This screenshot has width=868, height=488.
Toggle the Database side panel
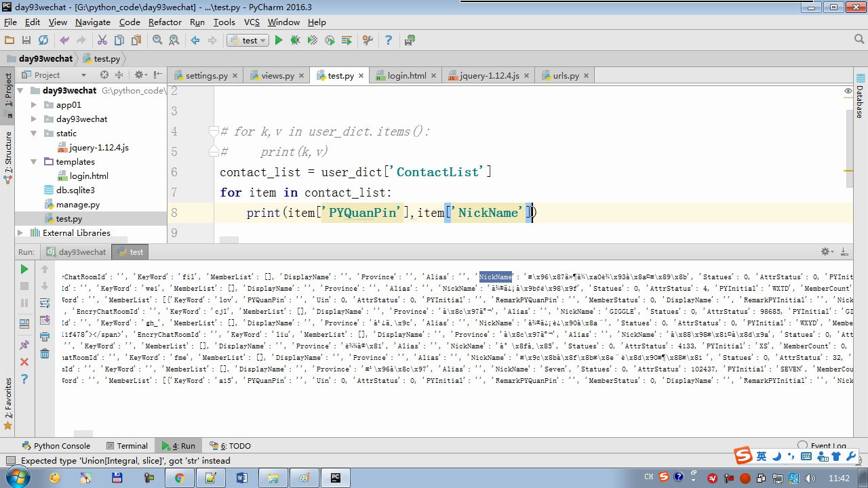click(860, 96)
